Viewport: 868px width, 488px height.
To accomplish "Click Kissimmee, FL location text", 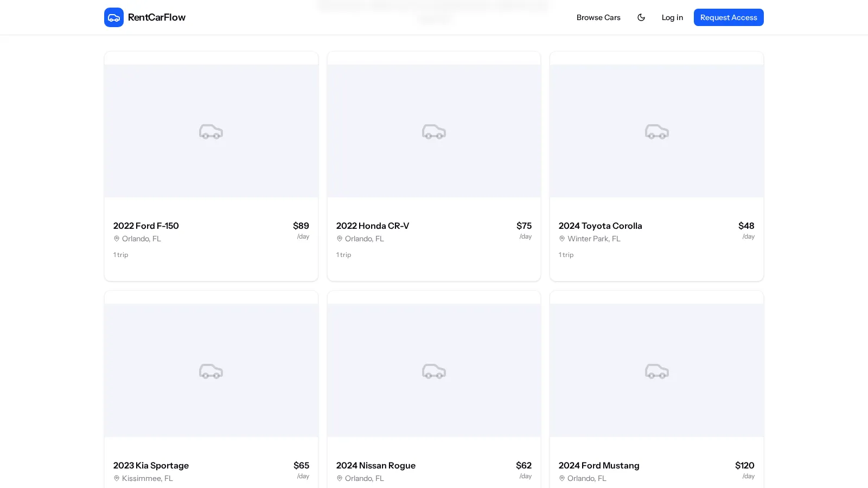I will [148, 478].
